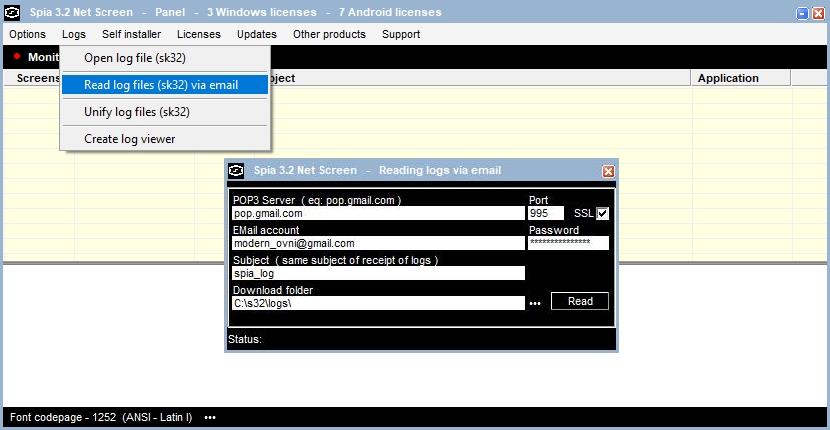Open the Options menu
The width and height of the screenshot is (830, 430).
[28, 34]
